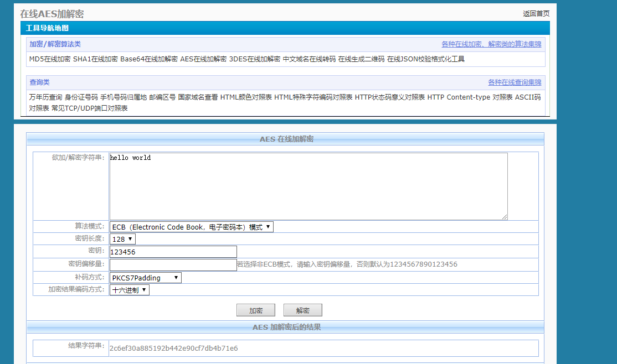Image resolution: width=617 pixels, height=364 pixels.
Task: Click the hello world text area
Action: click(308, 186)
